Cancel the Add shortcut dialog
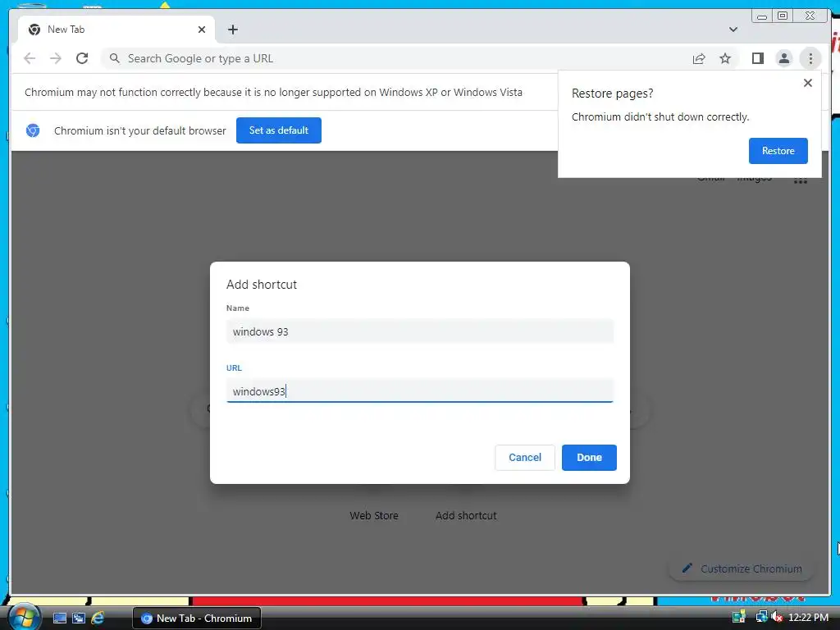Image resolution: width=840 pixels, height=630 pixels. (x=524, y=458)
